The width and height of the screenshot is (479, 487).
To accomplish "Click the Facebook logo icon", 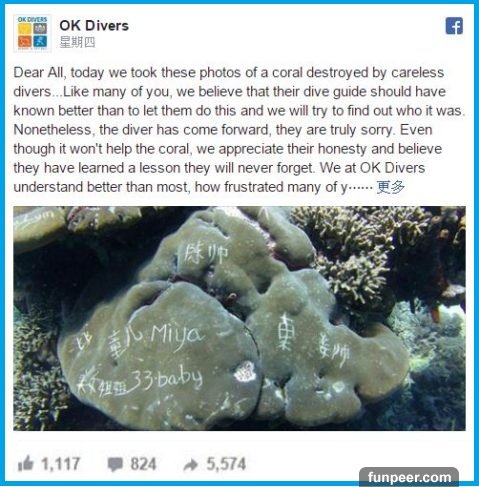I will point(454,26).
